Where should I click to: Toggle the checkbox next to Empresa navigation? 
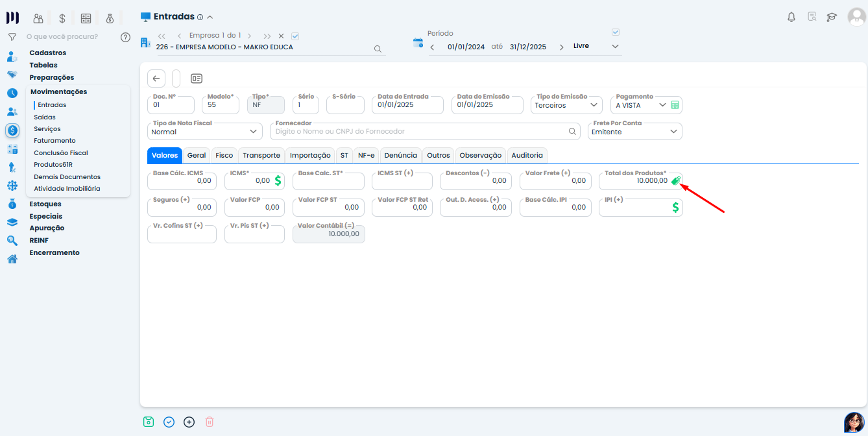tap(295, 36)
